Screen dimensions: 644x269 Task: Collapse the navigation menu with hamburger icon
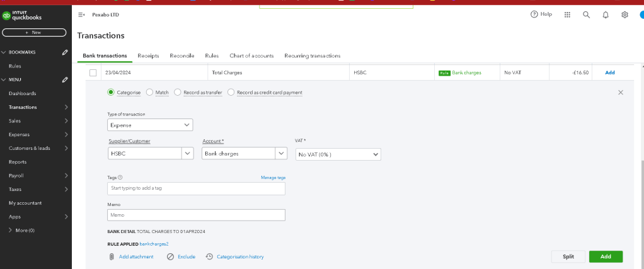click(x=81, y=14)
